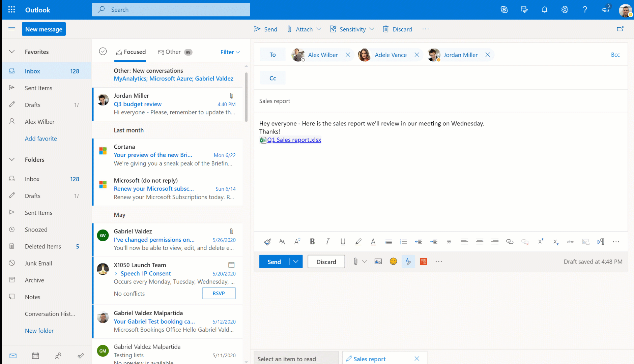The width and height of the screenshot is (634, 364).
Task: Insert a hyperlink in the message body
Action: (x=510, y=242)
